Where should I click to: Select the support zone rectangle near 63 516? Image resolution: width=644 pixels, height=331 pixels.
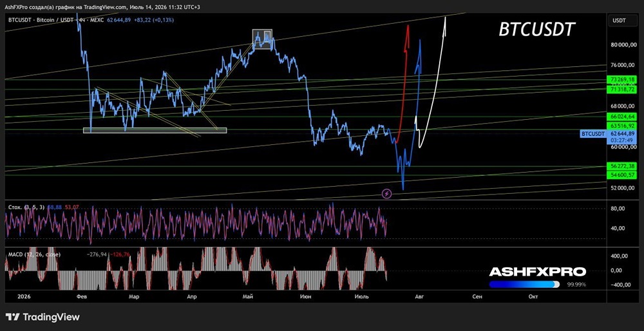tap(155, 131)
